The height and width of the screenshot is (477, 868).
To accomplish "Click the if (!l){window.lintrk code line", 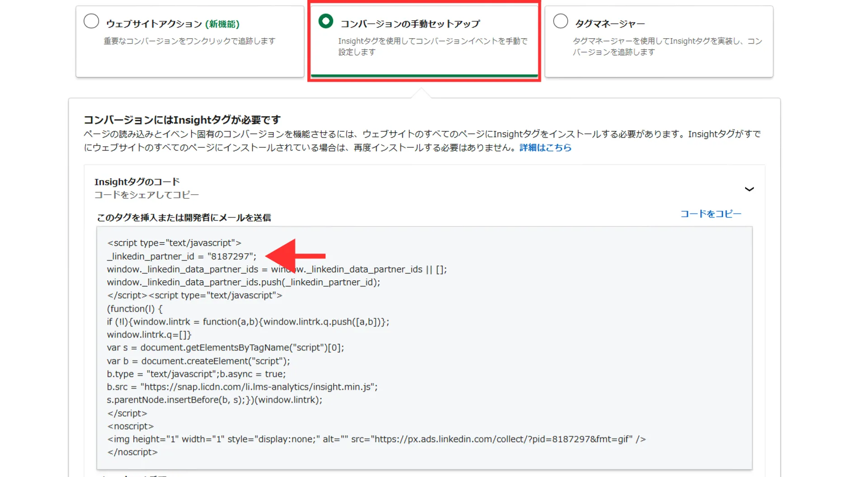I will [248, 322].
